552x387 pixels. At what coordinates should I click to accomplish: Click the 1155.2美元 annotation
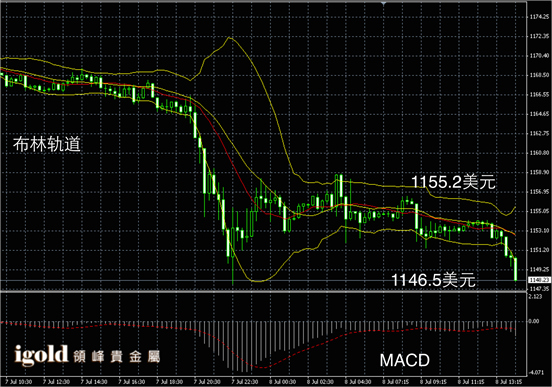pos(453,182)
